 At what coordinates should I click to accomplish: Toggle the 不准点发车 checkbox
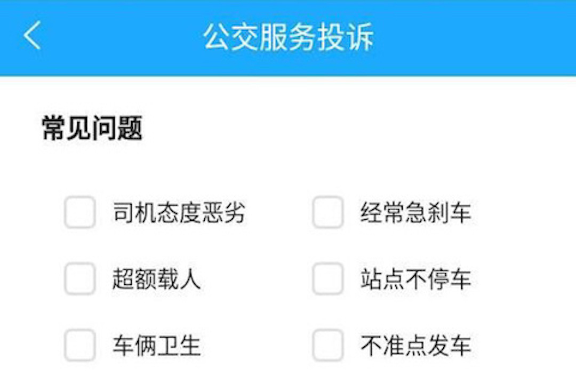pyautogui.click(x=328, y=345)
